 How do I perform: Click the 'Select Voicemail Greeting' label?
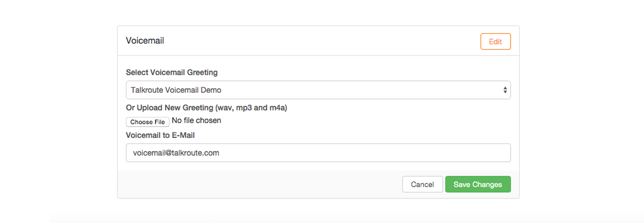172,72
